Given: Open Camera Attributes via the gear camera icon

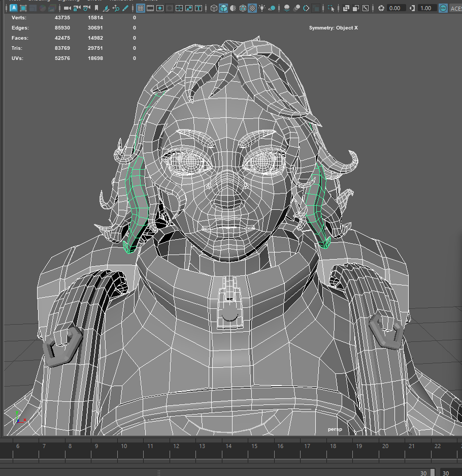Looking at the screenshot, I should [x=87, y=8].
